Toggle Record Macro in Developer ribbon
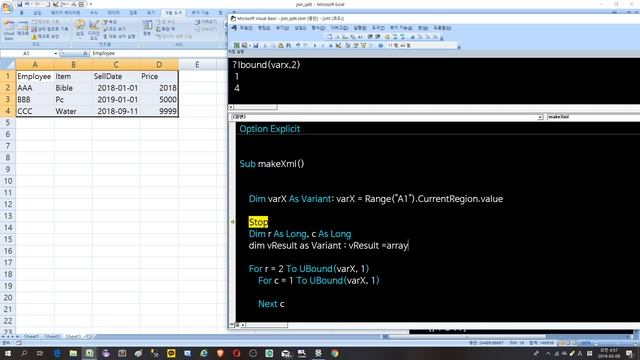 (x=45, y=22)
